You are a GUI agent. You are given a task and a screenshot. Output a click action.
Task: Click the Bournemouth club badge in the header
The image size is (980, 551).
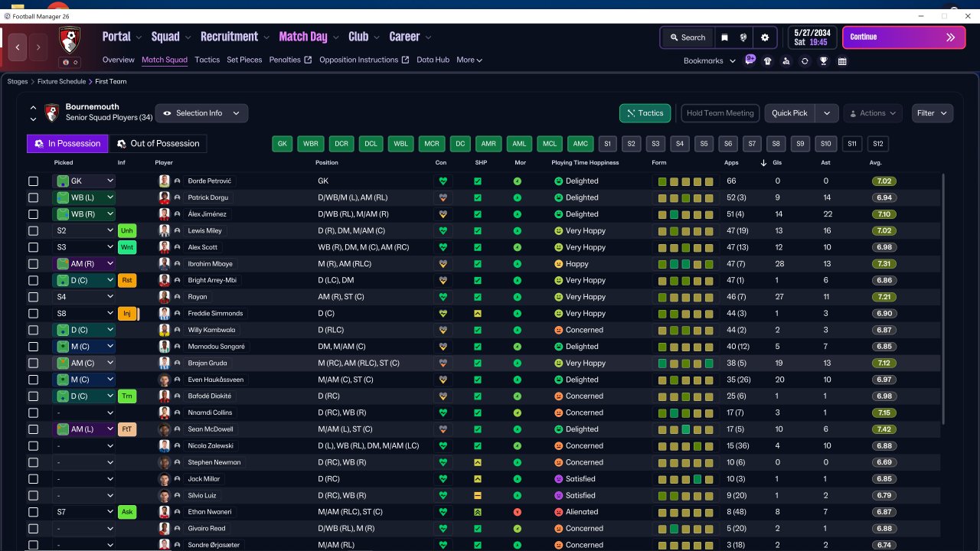point(70,41)
